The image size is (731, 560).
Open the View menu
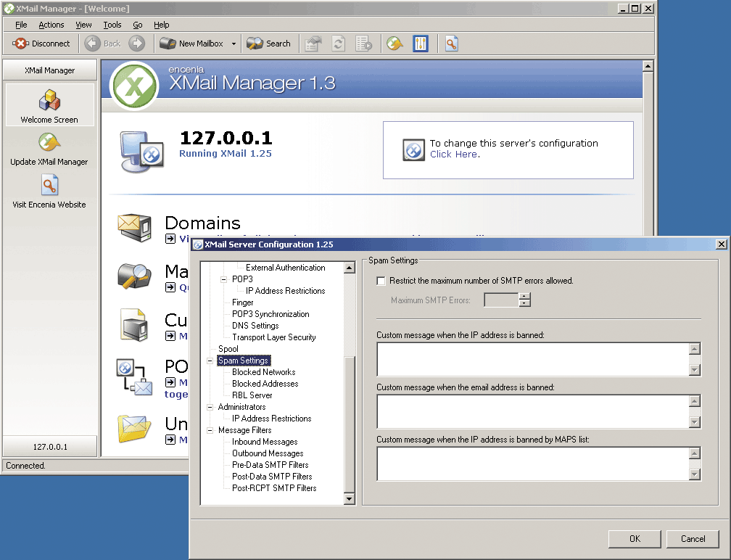coord(83,25)
